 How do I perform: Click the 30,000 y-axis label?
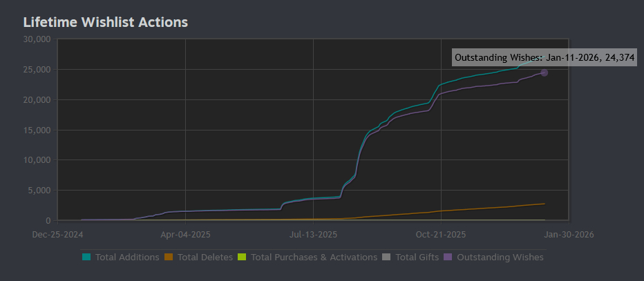pyautogui.click(x=37, y=39)
